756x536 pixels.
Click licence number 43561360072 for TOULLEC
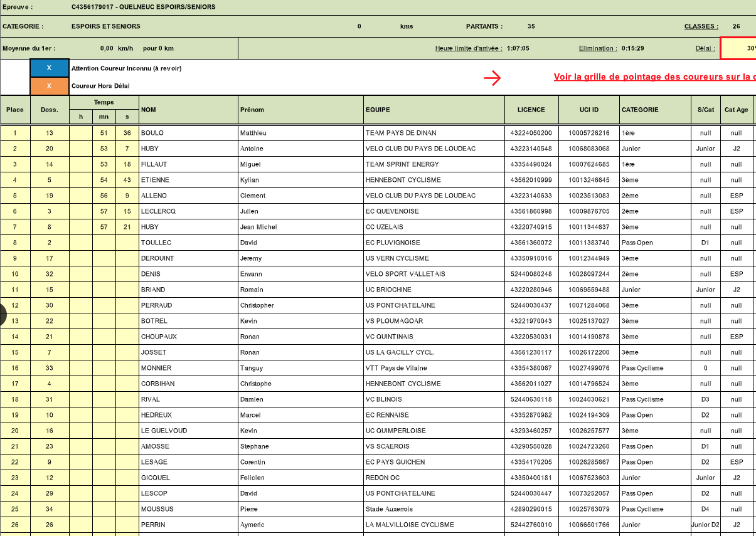tap(531, 243)
